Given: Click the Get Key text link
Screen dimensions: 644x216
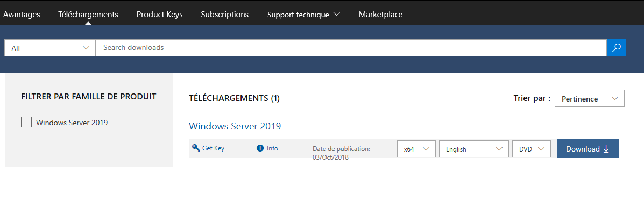Looking at the screenshot, I should click(x=213, y=148).
